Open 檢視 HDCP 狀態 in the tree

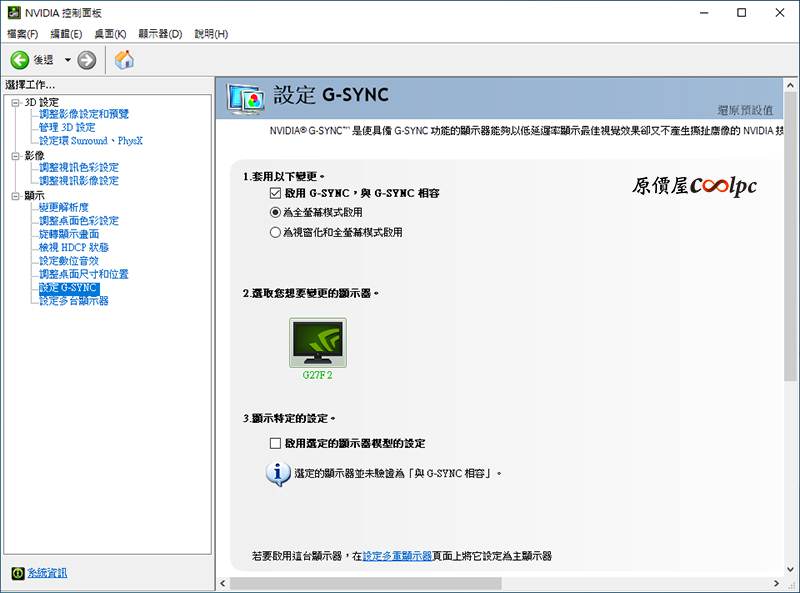tap(74, 247)
